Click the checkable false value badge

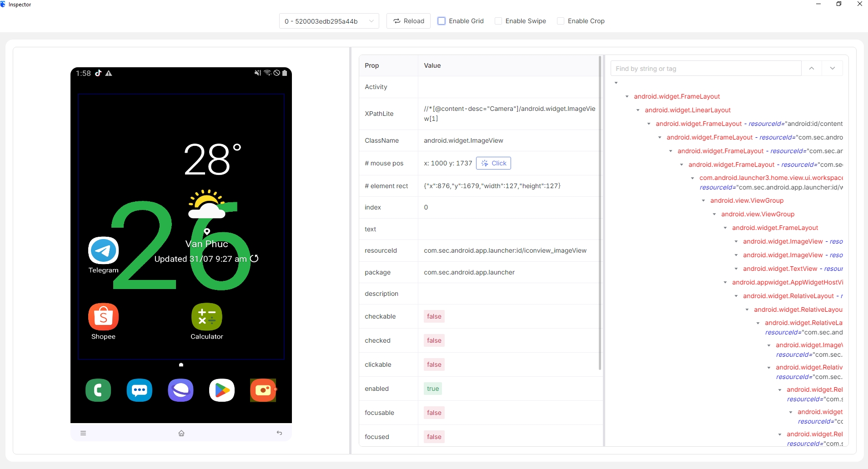pos(434,316)
